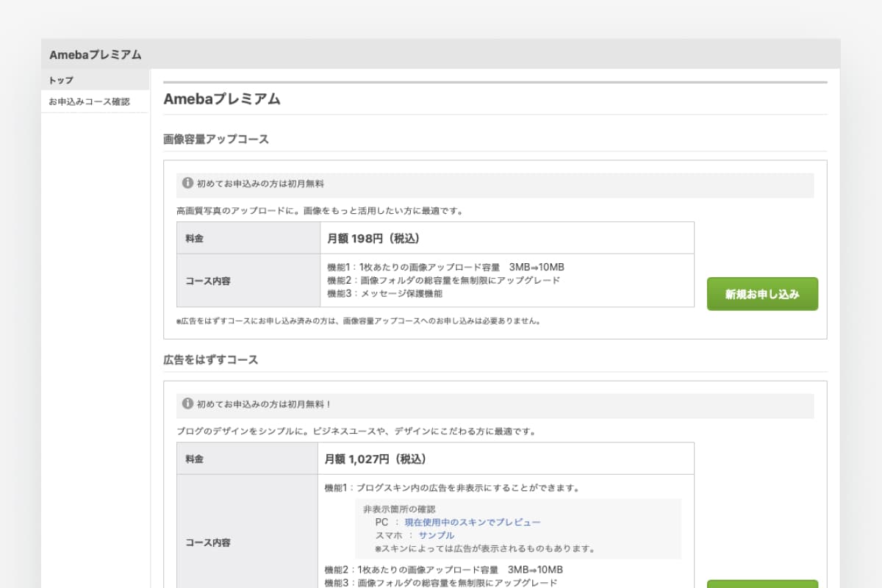Click the Amebaプレミアム main page heading
Image resolution: width=882 pixels, height=588 pixels.
222,99
